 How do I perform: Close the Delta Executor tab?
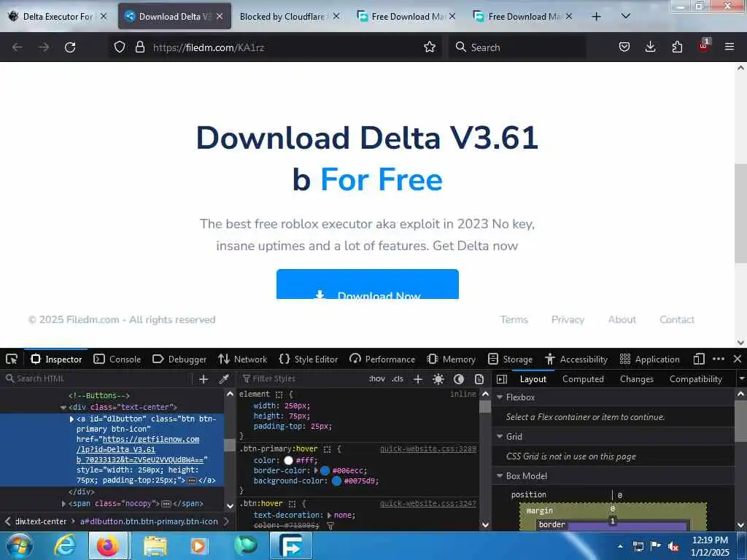(x=104, y=16)
